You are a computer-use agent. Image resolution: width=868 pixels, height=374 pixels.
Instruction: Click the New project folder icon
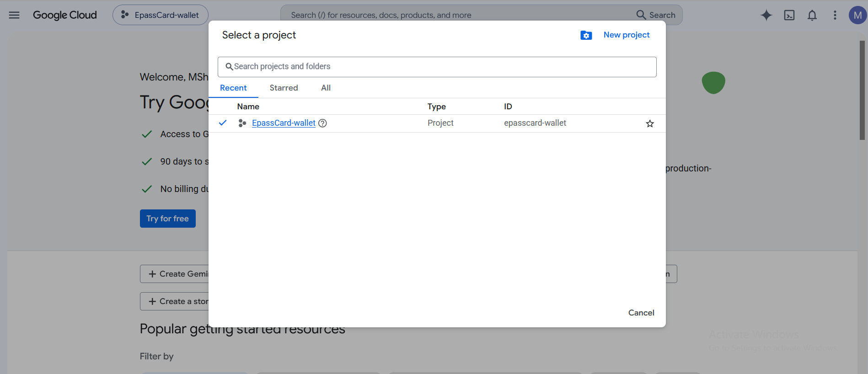click(586, 35)
